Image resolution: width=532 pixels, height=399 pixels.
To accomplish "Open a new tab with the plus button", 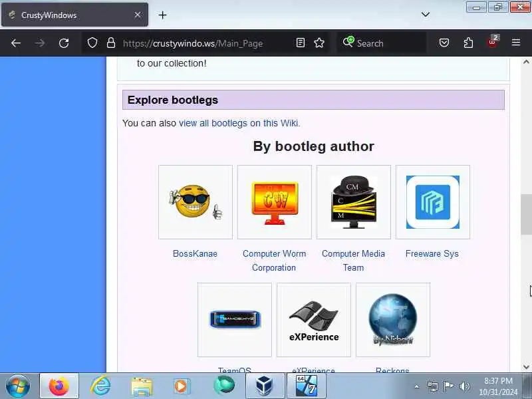I will (162, 15).
